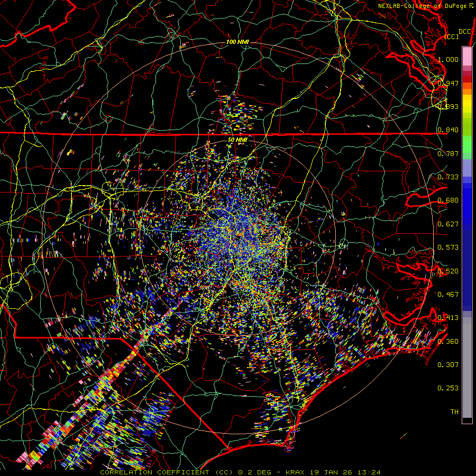Click the 50 NMI range ring label
The height and width of the screenshot is (476, 476).
click(x=237, y=140)
